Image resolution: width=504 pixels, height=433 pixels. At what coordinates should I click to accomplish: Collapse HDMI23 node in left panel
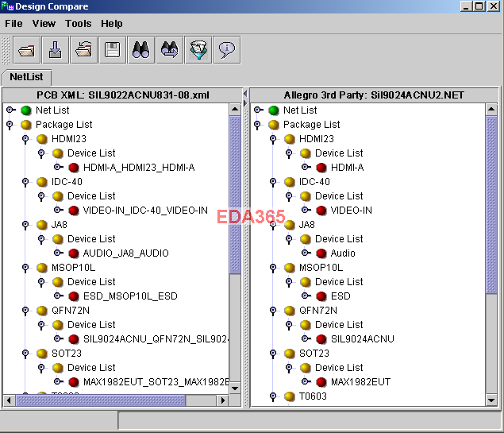(25, 139)
